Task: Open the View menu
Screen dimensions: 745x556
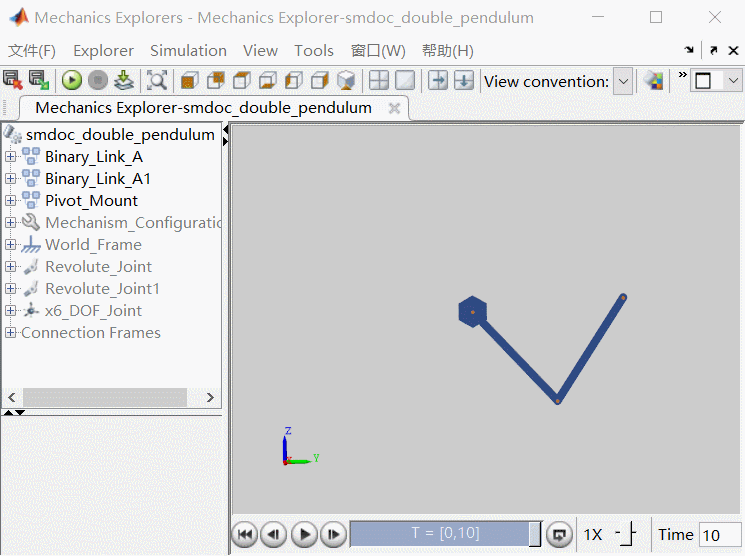Action: 260,50
